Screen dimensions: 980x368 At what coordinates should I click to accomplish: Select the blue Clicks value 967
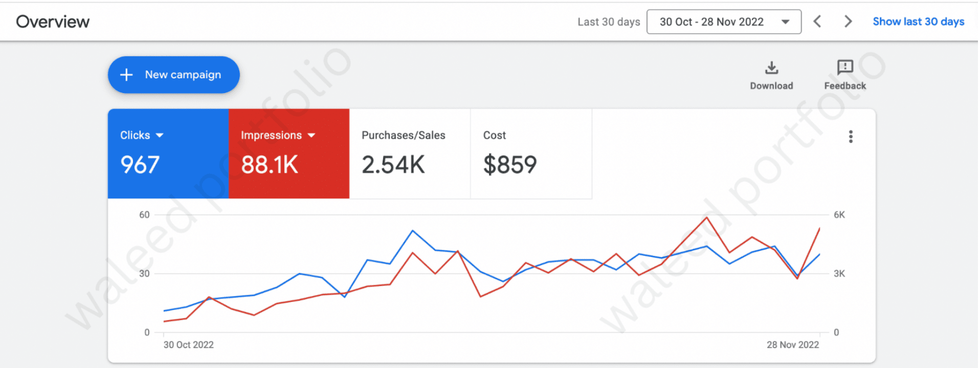[x=140, y=165]
